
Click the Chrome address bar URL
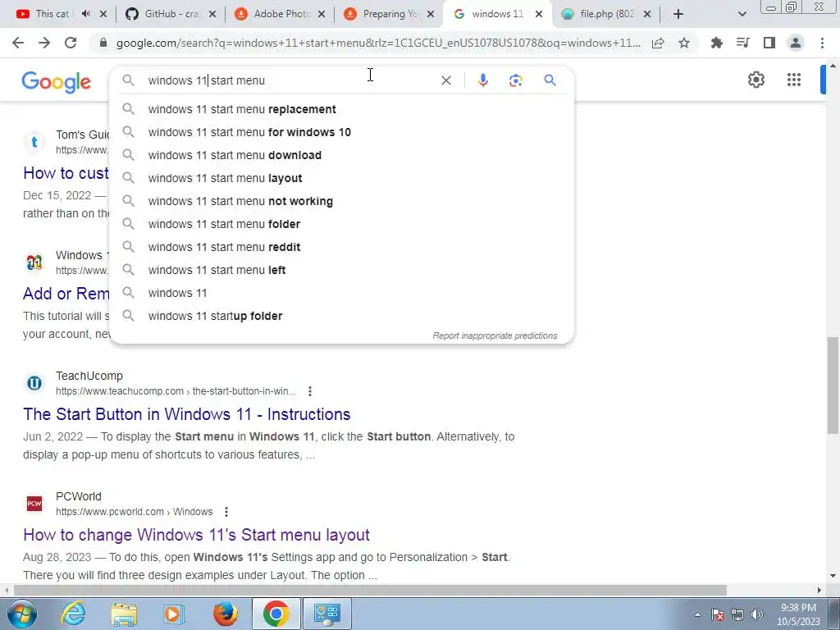click(378, 43)
